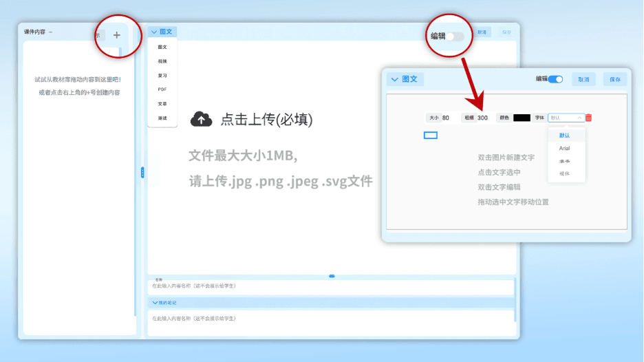Screen dimensions: 644x362
Task: Select 视频 from the content type menu
Action: (162, 61)
